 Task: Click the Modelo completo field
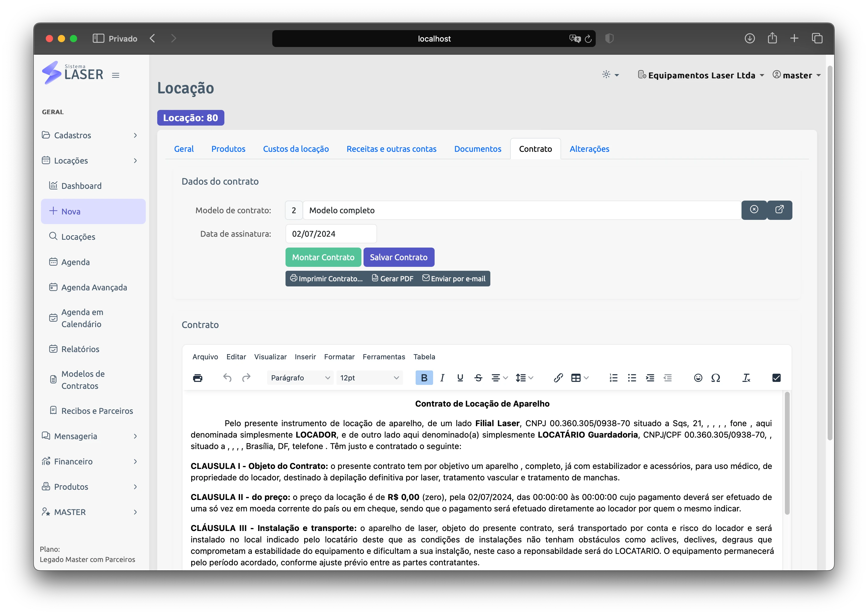click(522, 210)
